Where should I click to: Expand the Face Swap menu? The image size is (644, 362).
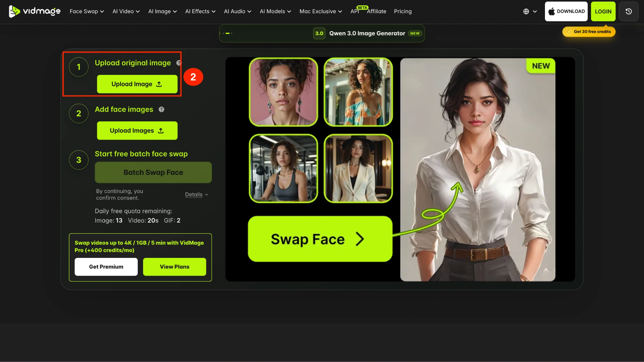87,11
